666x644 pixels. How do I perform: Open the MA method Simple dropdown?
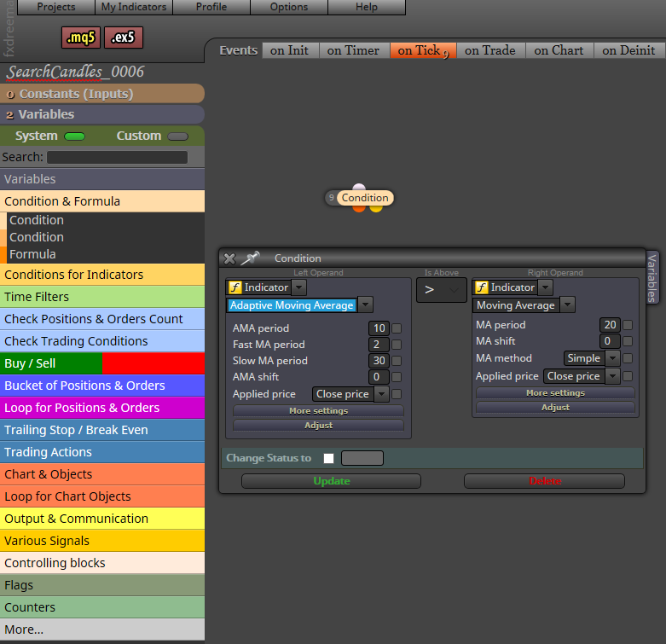pyautogui.click(x=612, y=358)
